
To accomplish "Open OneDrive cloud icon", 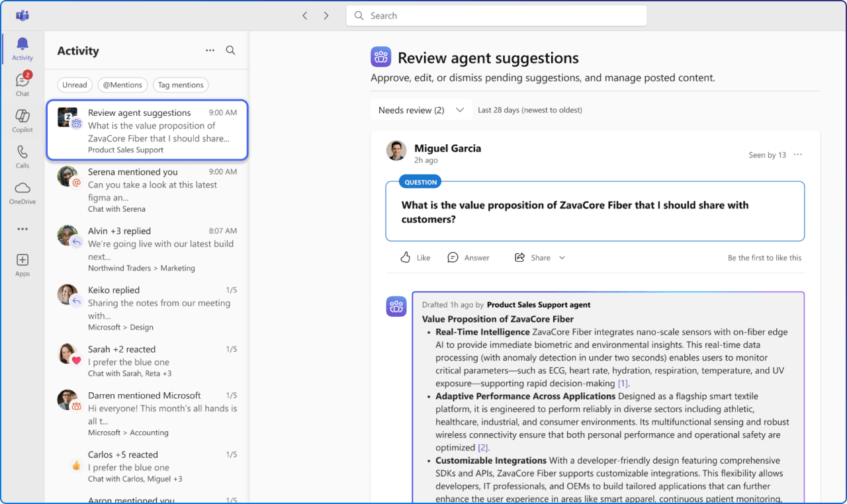I will (x=22, y=192).
